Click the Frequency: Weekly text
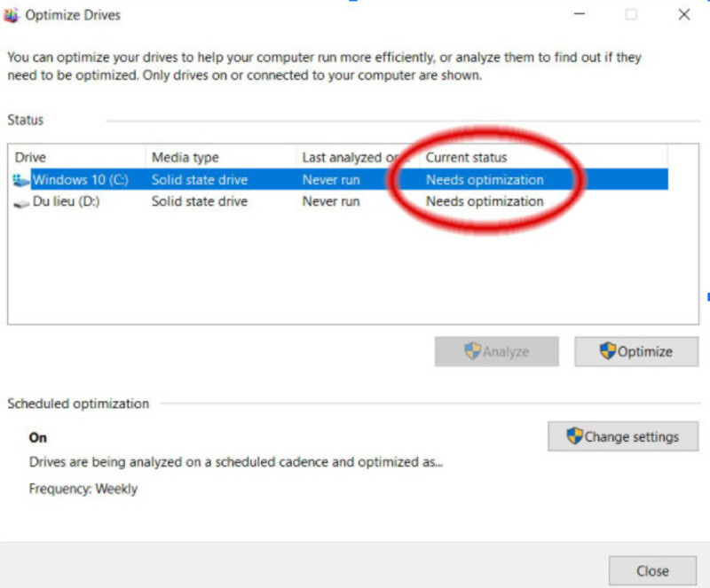 pos(83,489)
